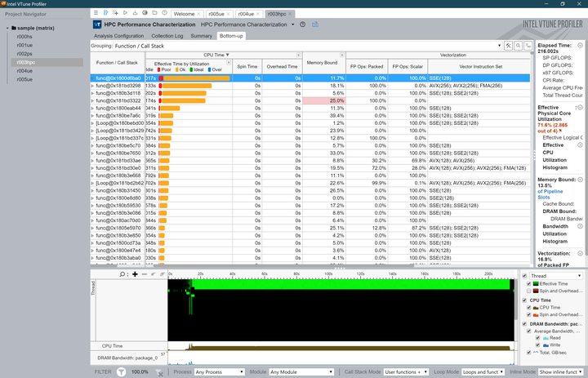
Task: Close the r005ue tab
Action: click(x=228, y=14)
